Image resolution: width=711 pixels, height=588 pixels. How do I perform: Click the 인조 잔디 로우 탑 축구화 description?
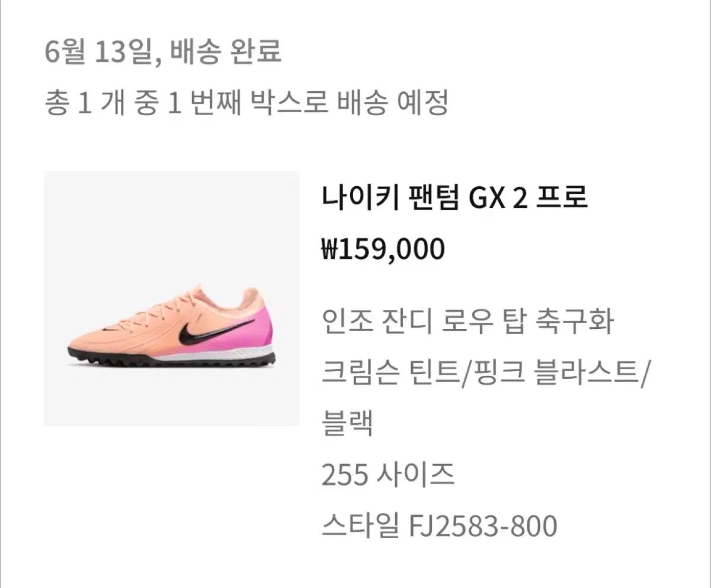pos(467,323)
